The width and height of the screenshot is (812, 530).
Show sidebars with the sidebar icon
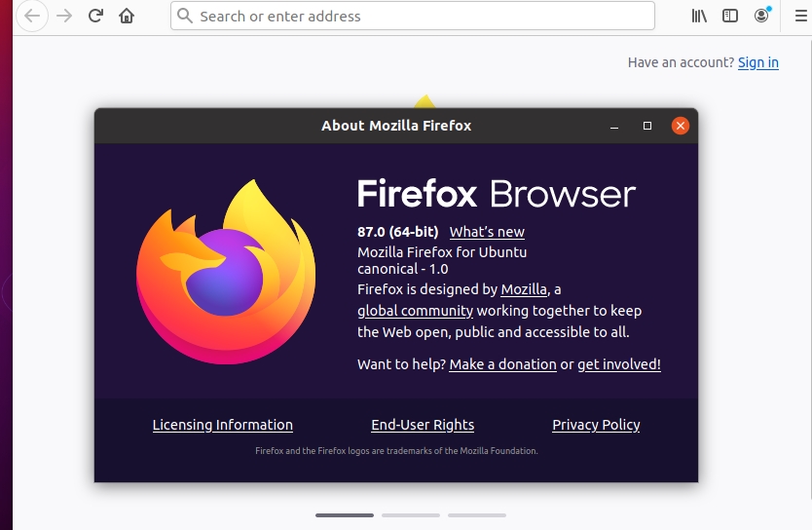click(x=730, y=16)
